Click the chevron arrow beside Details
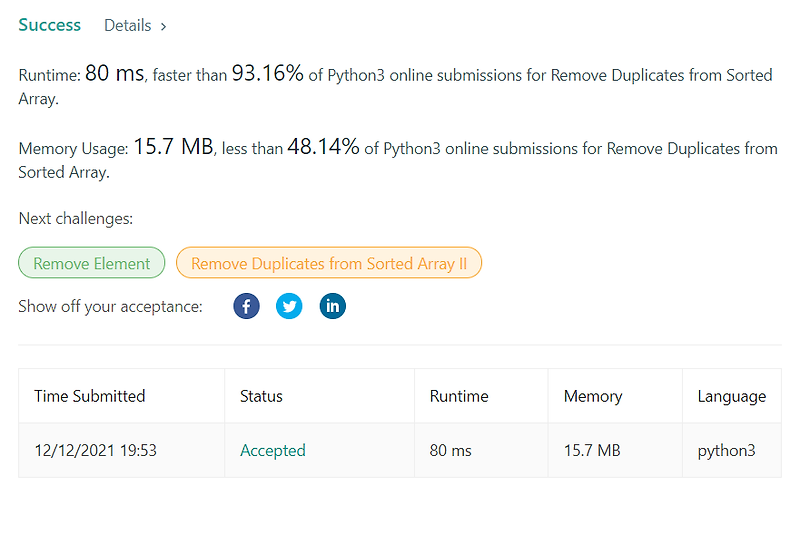Viewport: 800px width, 544px height. 163,27
